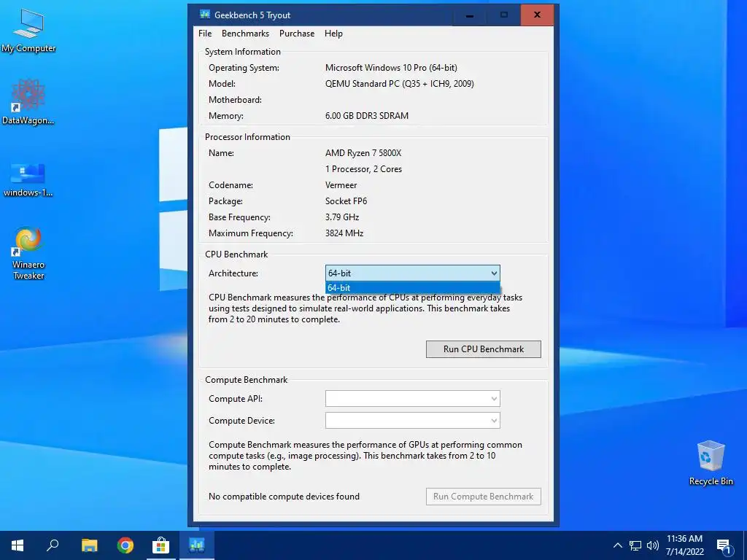Click the Geekbench title bar icon
Image resolution: width=747 pixels, height=560 pixels.
205,15
